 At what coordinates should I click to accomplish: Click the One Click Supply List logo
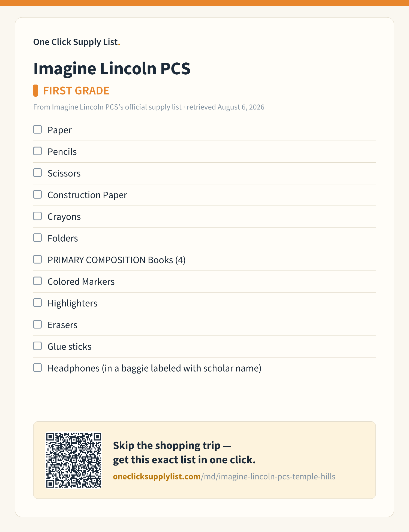[77, 42]
